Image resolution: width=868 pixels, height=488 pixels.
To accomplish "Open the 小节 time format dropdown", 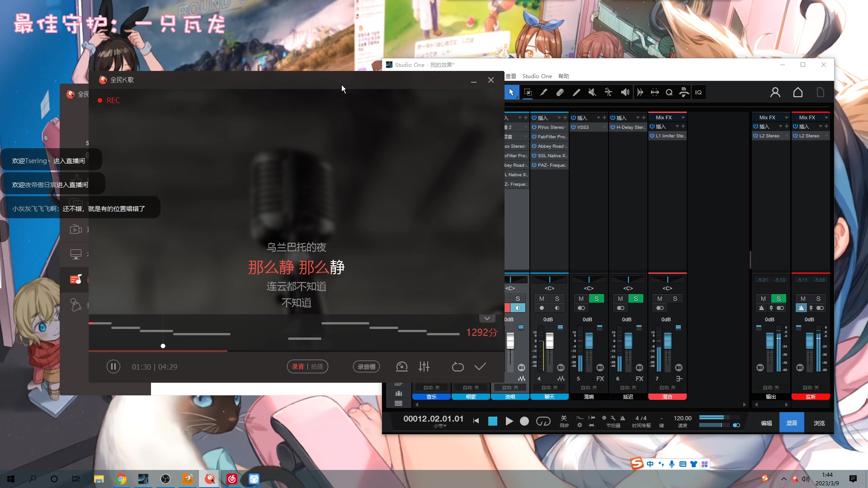I will [x=440, y=426].
